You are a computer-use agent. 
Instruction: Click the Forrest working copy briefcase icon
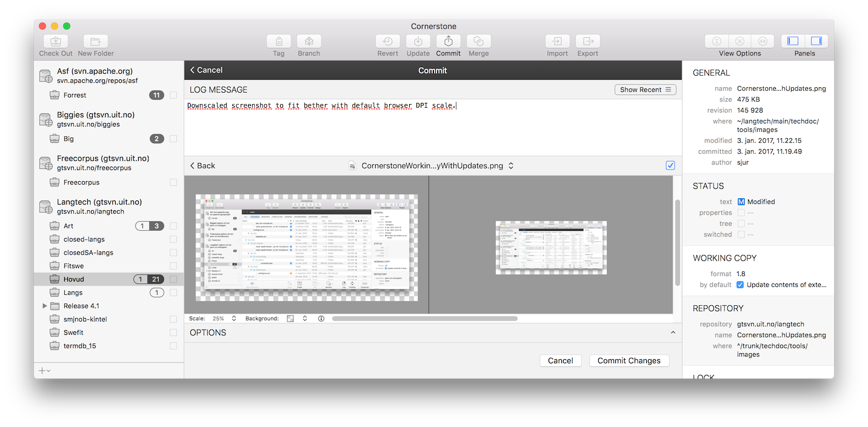pos(55,95)
